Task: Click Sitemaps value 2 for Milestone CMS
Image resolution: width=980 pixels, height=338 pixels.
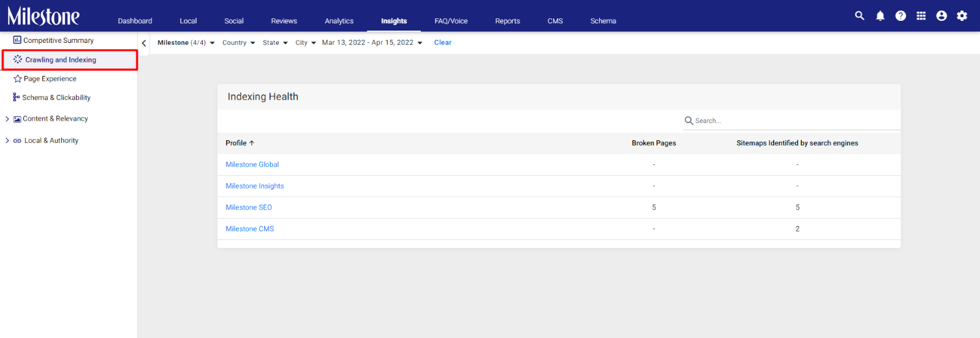Action: 797,229
